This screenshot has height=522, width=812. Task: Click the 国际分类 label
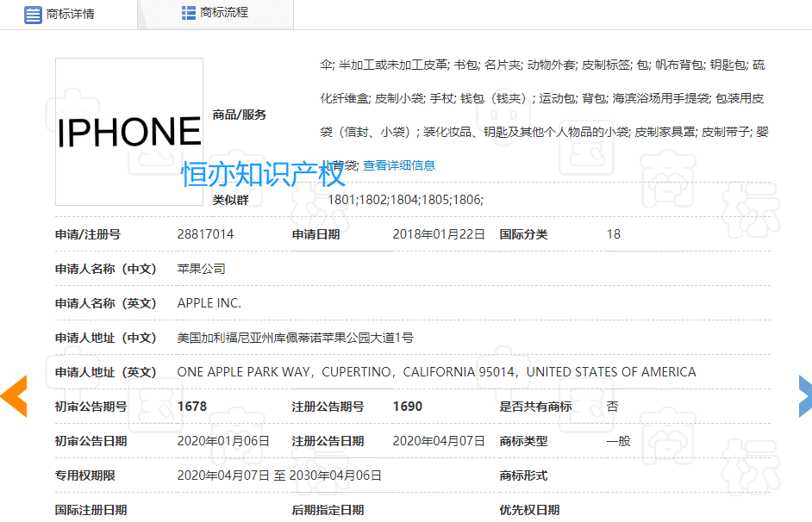click(523, 234)
